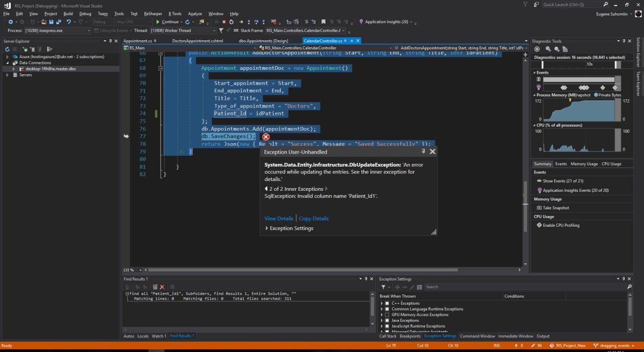Click the Exception Settings search magnifier
This screenshot has height=352, width=644.
point(630,287)
